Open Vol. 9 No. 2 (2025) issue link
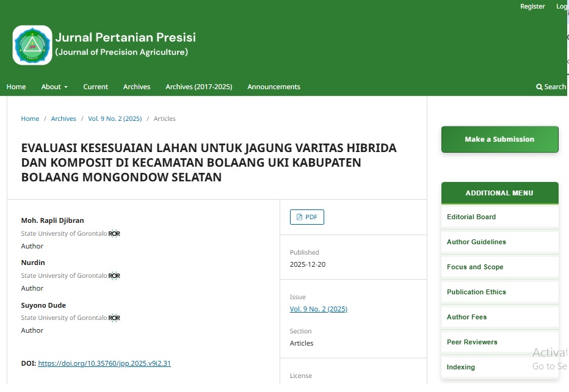The image size is (569, 392). (x=318, y=309)
